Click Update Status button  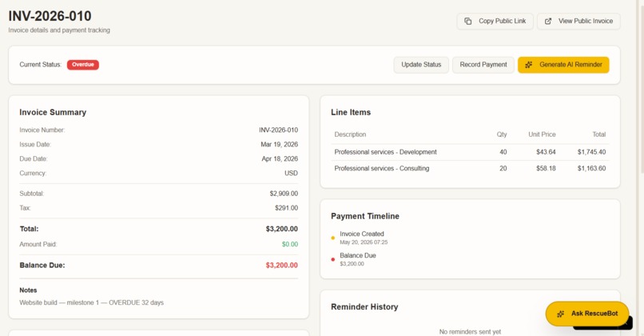point(421,65)
